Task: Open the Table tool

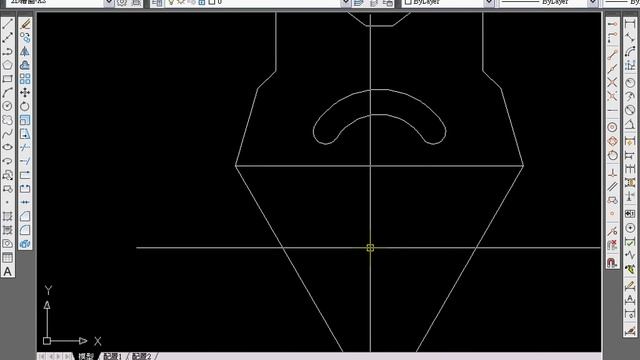Action: [x=7, y=258]
